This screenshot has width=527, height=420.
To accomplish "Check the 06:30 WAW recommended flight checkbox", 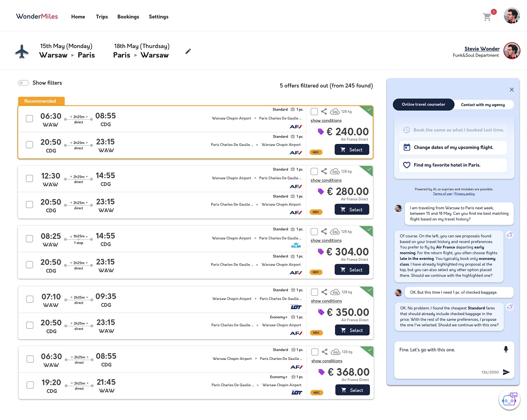I will pos(29,118).
